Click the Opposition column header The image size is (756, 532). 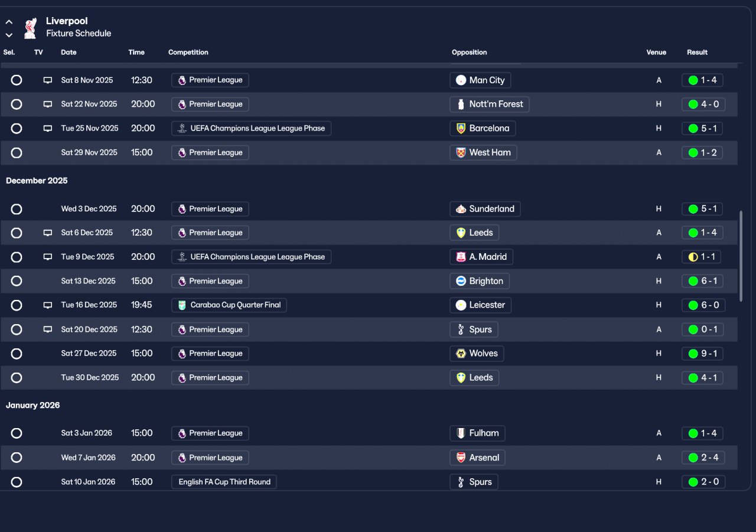(x=470, y=53)
